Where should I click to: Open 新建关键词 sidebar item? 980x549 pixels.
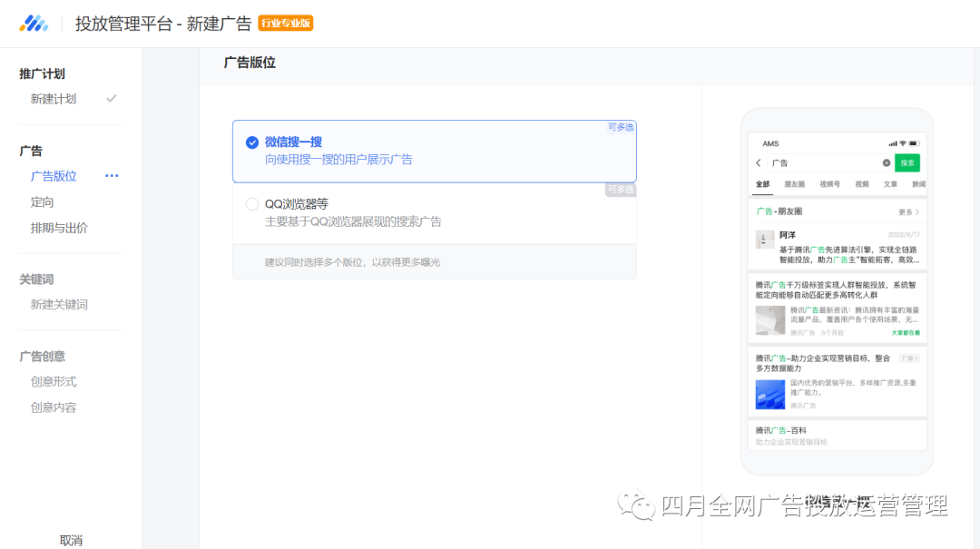click(59, 305)
